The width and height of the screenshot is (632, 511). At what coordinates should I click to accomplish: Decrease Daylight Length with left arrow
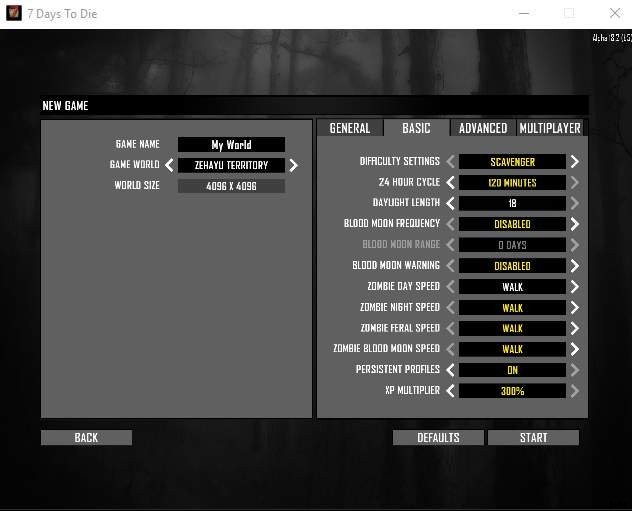pyautogui.click(x=450, y=203)
